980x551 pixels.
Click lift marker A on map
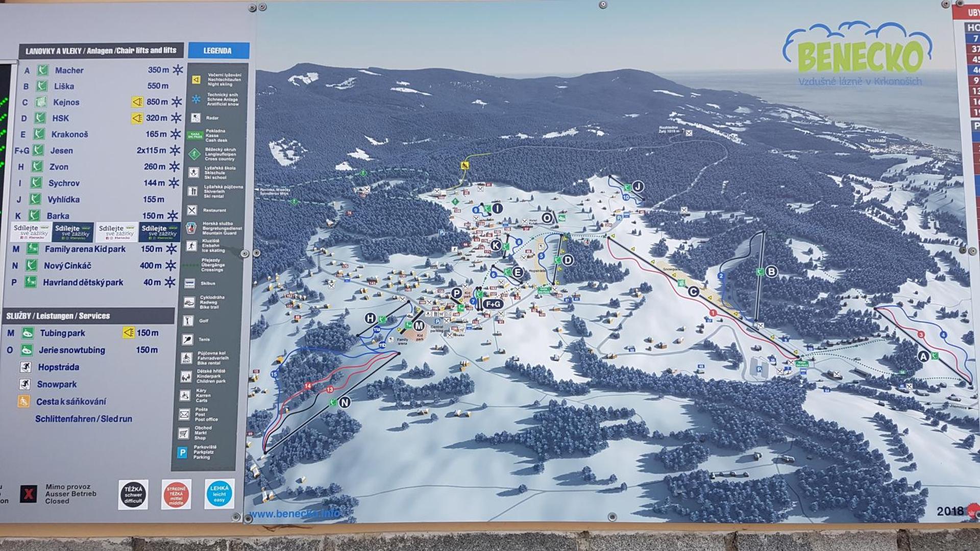(x=923, y=357)
